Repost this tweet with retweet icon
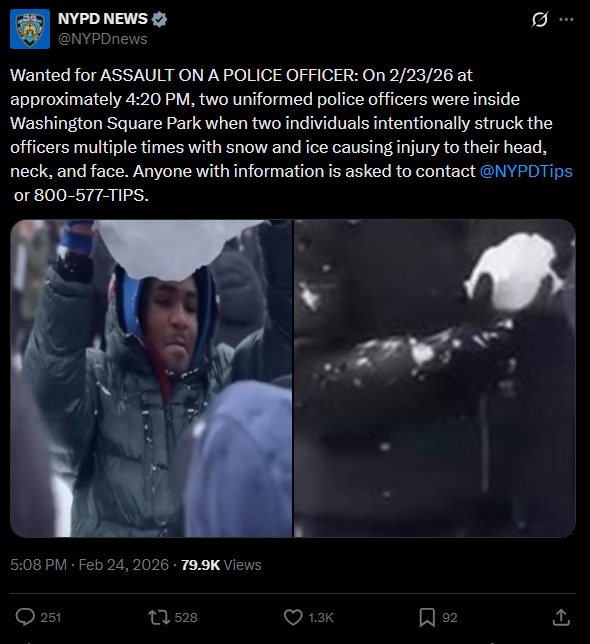This screenshot has width=590, height=644. [159, 617]
